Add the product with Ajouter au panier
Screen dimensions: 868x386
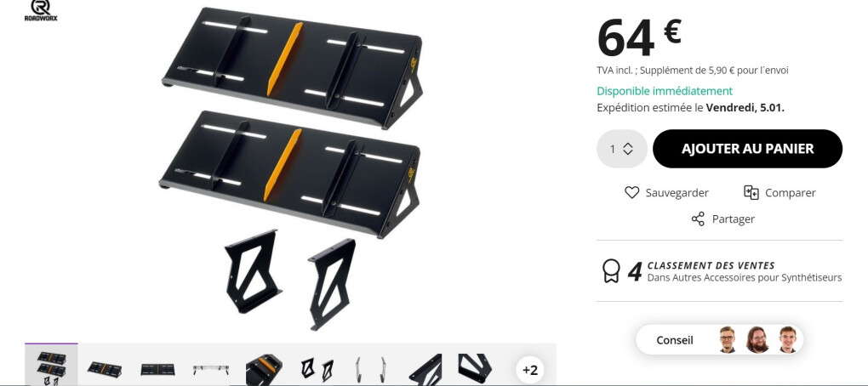[x=747, y=149]
